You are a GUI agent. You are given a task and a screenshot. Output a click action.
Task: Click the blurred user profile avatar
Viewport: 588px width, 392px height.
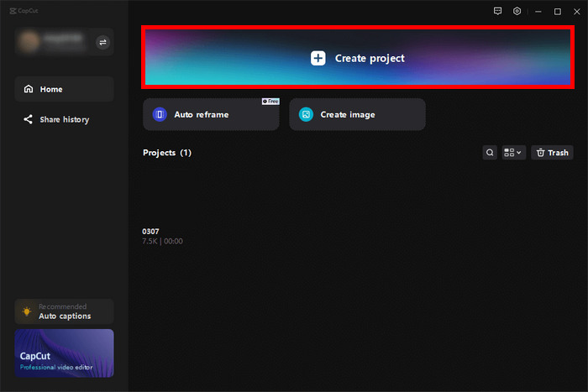point(29,42)
